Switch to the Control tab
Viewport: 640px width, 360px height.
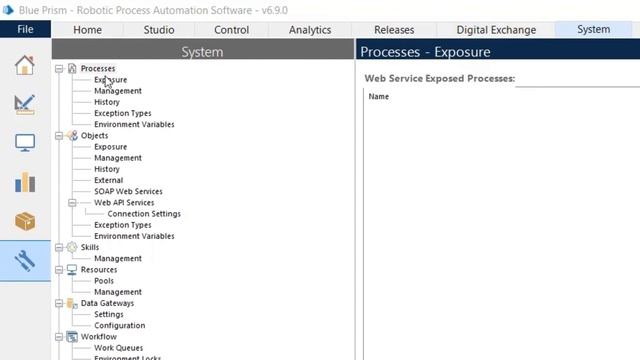231,30
